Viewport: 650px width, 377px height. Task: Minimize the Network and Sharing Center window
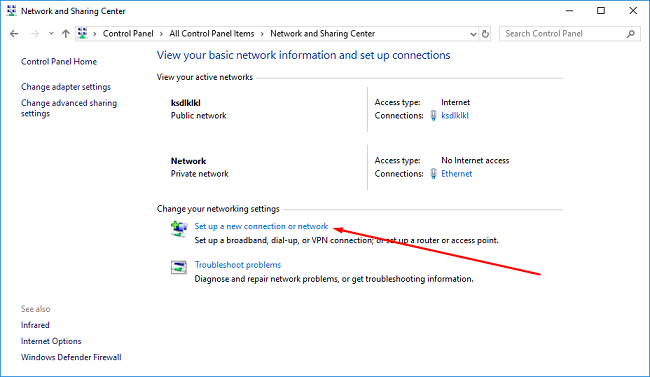click(569, 11)
